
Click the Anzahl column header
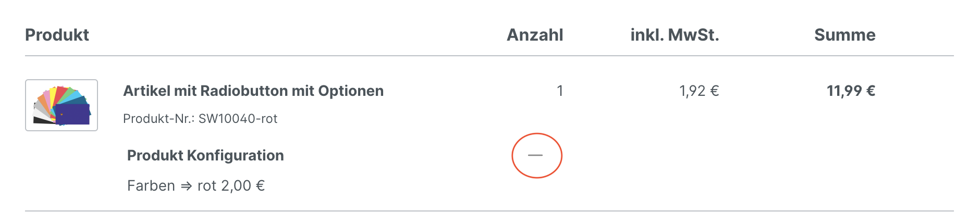tap(535, 35)
